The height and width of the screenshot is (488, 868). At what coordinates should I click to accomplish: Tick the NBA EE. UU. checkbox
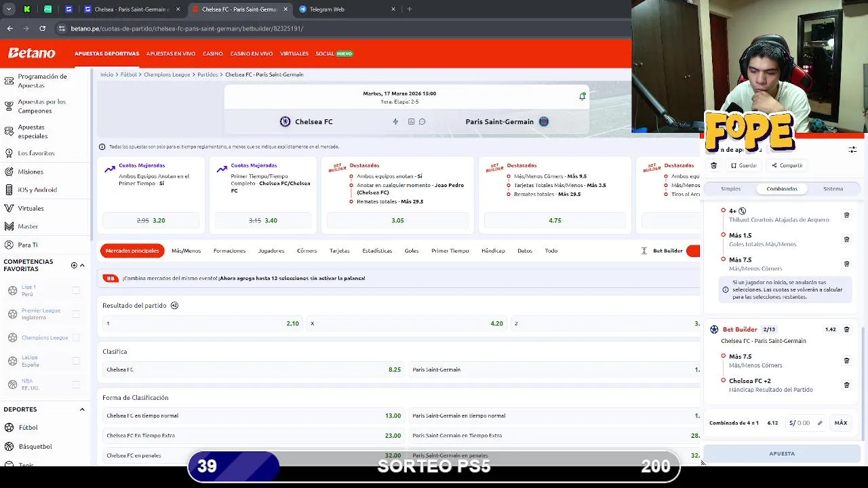click(x=76, y=384)
